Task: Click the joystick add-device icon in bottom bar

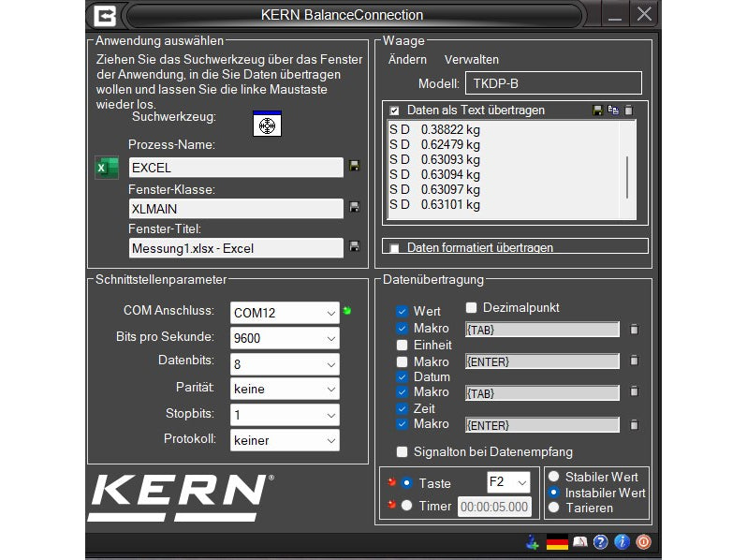Action: [532, 542]
